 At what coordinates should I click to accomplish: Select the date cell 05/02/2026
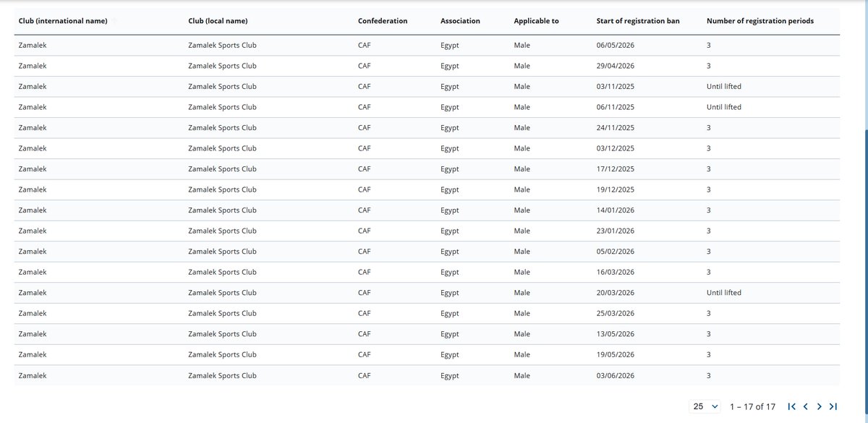pos(616,252)
